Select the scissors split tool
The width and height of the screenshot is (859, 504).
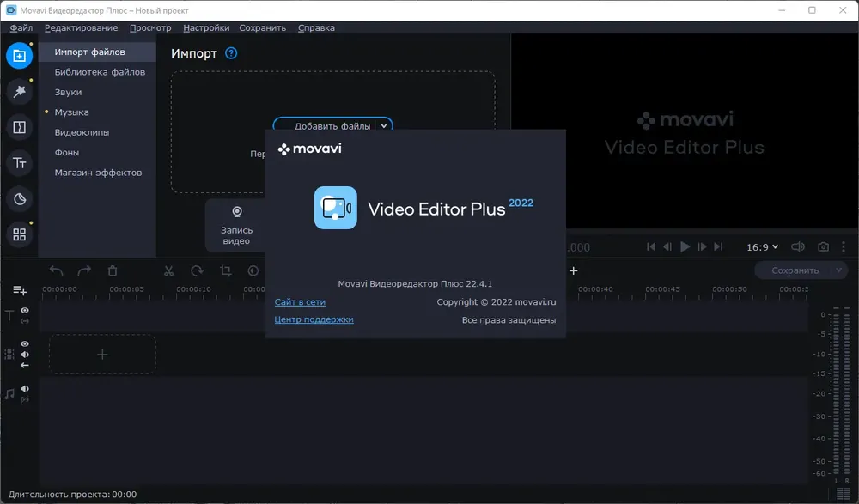(x=168, y=270)
